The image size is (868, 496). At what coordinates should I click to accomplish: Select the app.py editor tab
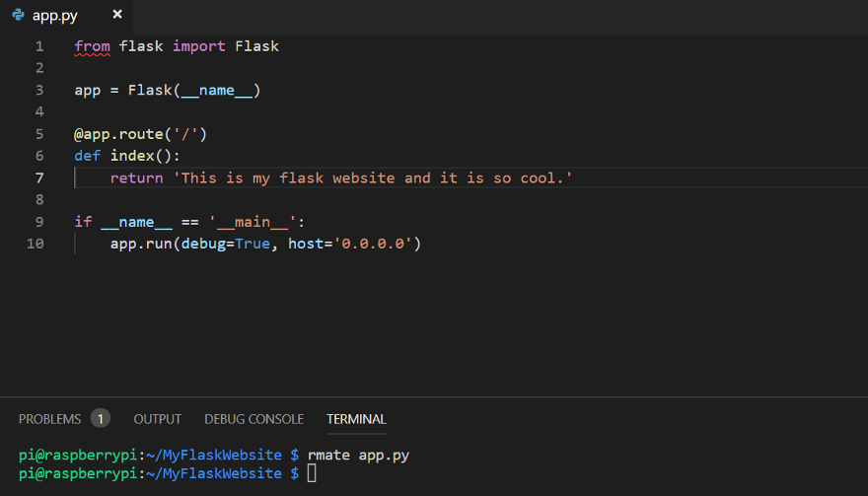55,15
